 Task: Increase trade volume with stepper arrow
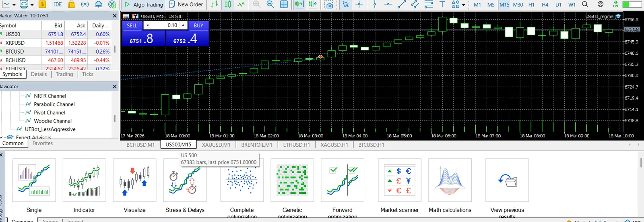[183, 25]
